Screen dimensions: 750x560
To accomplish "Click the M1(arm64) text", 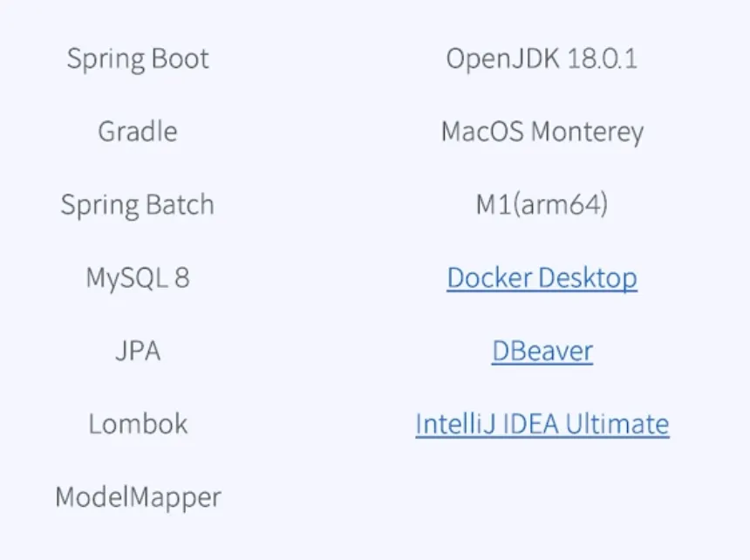I will click(542, 206).
